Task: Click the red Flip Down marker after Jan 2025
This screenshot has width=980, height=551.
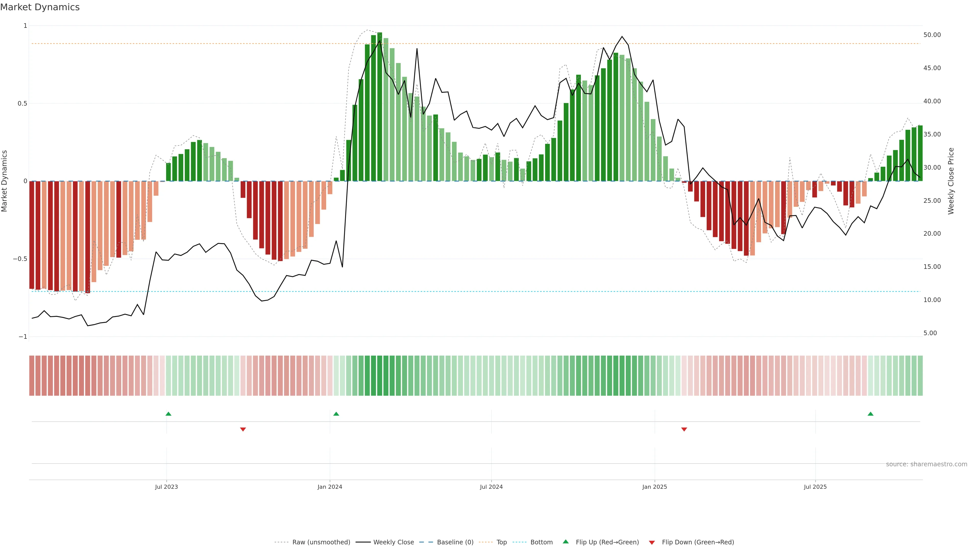Action: pyautogui.click(x=684, y=429)
